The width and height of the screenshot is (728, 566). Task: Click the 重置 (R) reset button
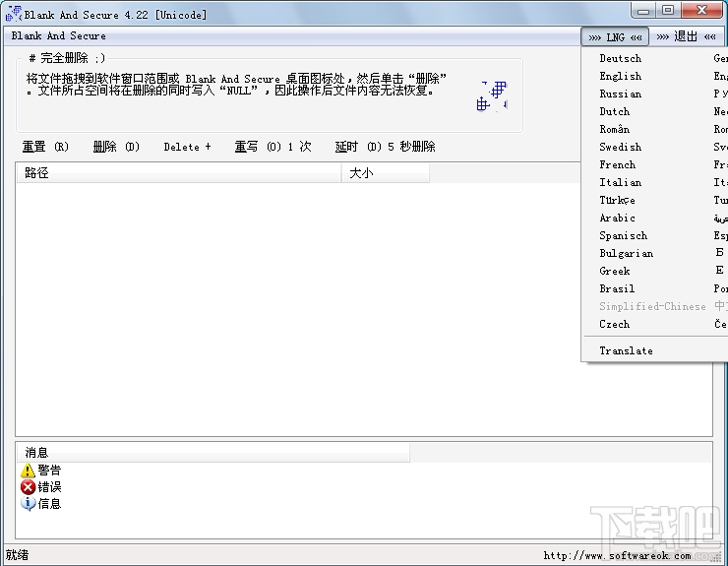45,147
